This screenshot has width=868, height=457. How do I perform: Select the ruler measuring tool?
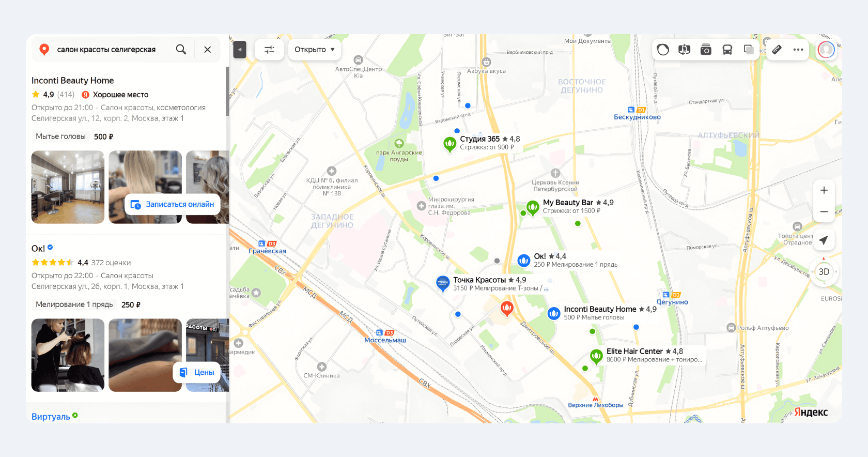coord(777,50)
